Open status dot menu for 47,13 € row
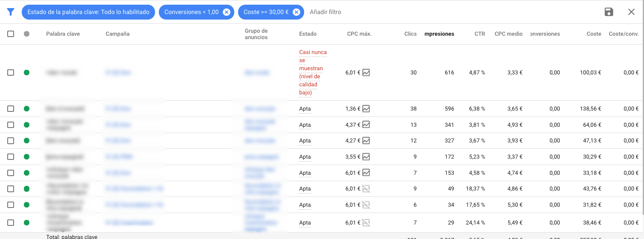Viewport: 644px width, 239px height. click(26, 141)
